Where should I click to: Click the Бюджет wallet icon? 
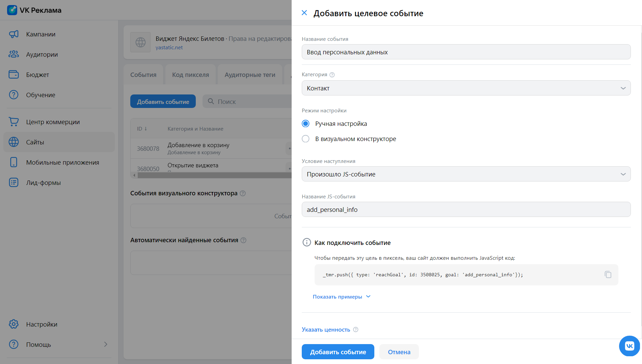14,75
